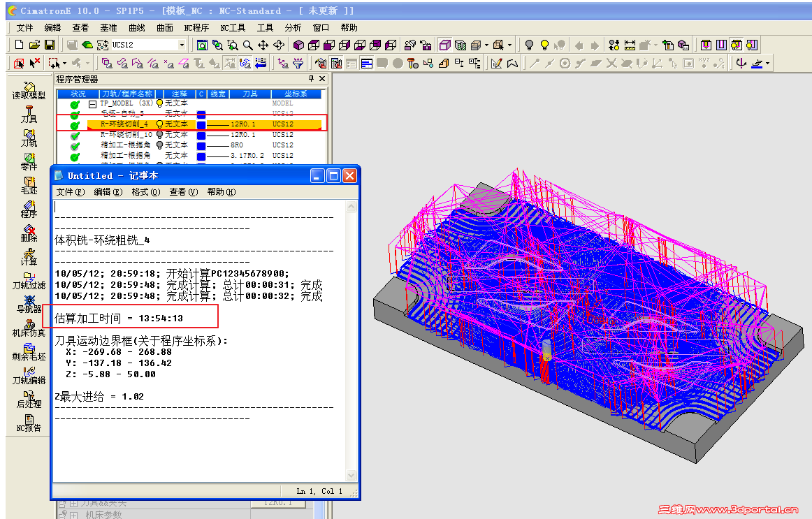Click blue color swatch of R-环绕切削_4 row
This screenshot has width=812, height=519.
pos(201,125)
